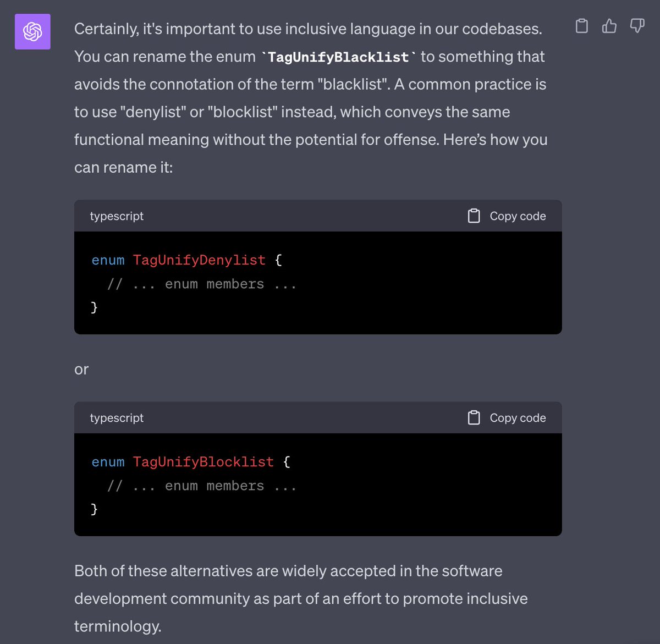Click the paragraph beginning "Both of these alternatives"
This screenshot has width=660, height=644.
click(x=301, y=598)
